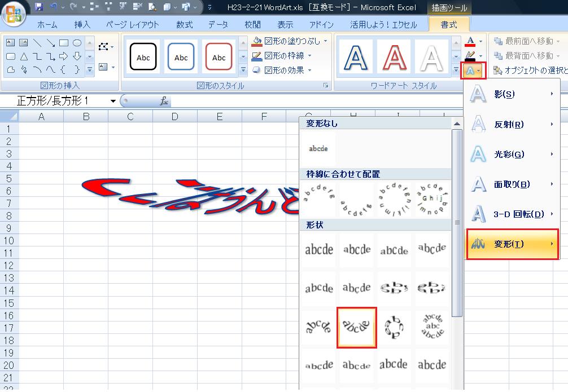
Task: Expand the shapes gallery with the More arrow
Action: (90, 69)
